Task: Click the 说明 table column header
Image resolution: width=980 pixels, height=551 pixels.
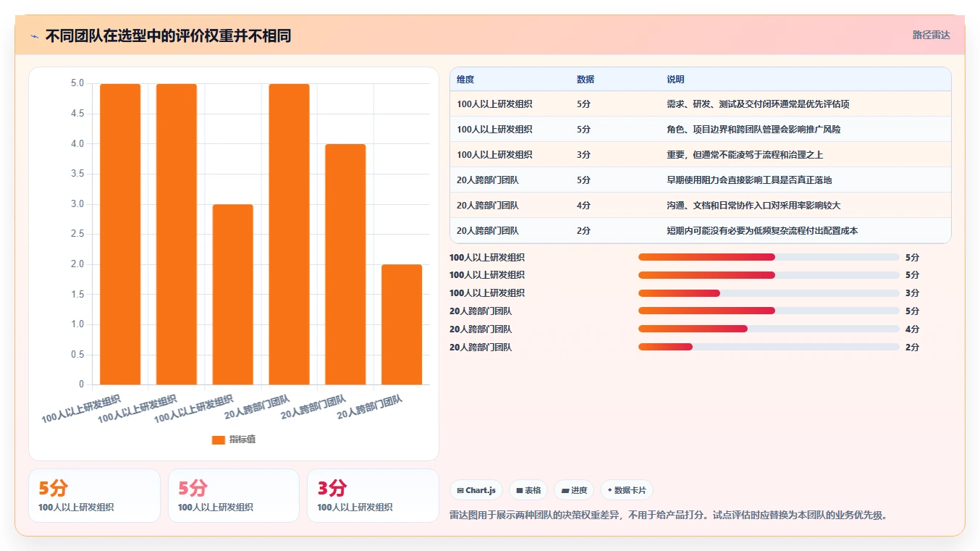Action: pyautogui.click(x=675, y=80)
